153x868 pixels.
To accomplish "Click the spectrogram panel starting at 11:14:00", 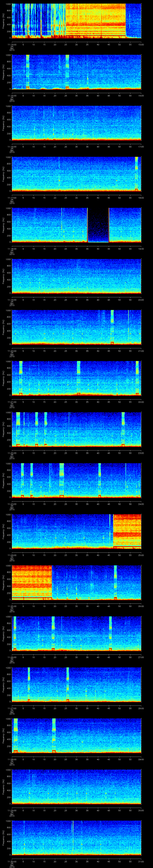I will coord(77,21).
